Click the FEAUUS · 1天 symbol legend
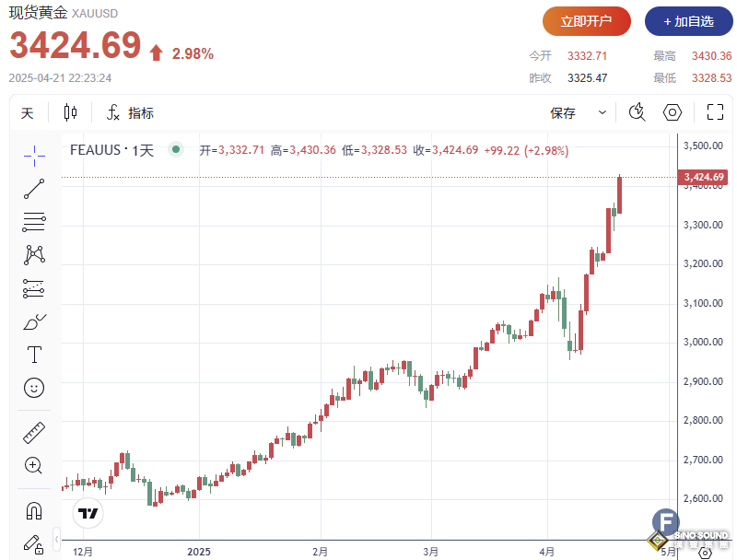Screen dimensions: 737x560 111,150
